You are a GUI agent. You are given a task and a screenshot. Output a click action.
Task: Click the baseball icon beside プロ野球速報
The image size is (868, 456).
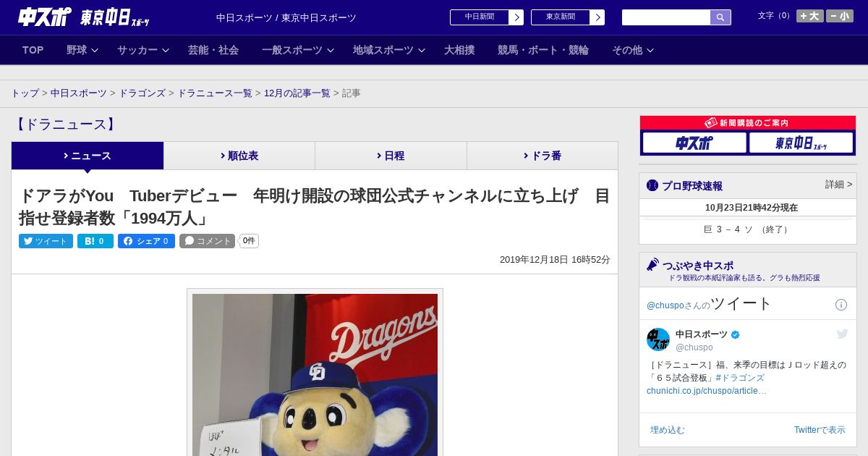(x=652, y=185)
